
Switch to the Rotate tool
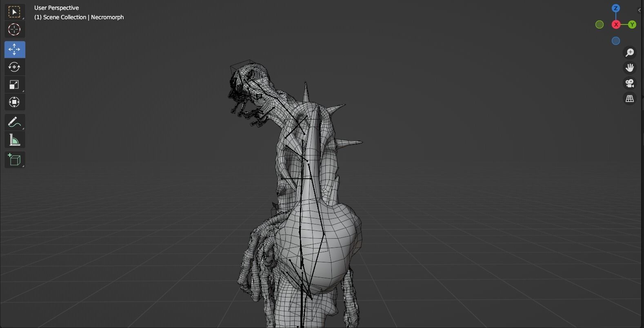(14, 67)
